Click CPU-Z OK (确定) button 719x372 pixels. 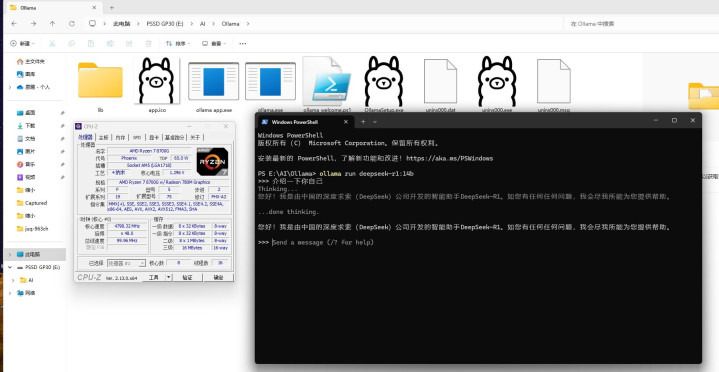click(218, 278)
